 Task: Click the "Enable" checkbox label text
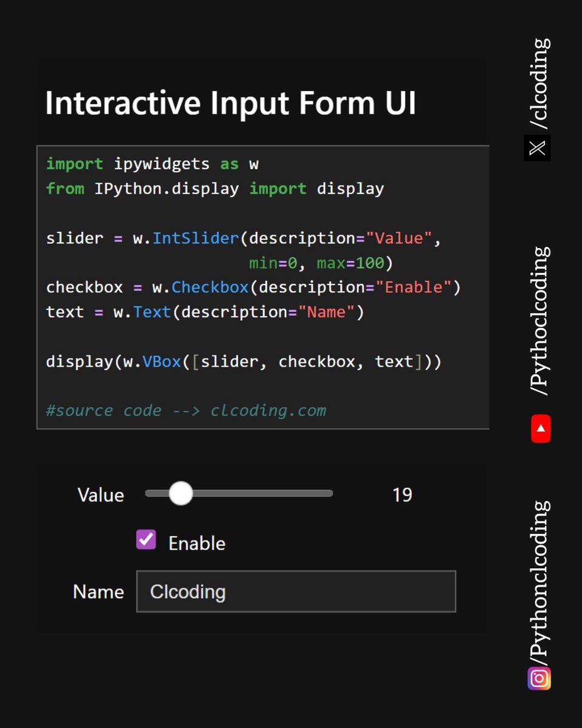tap(197, 544)
